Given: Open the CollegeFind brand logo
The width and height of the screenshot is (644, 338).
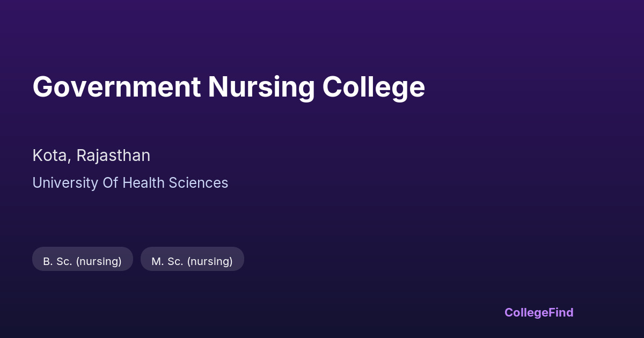Looking at the screenshot, I should 539,312.
